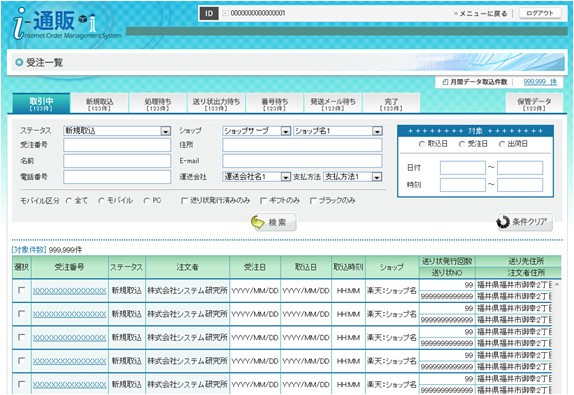Click the 住所 input field

pos(302,145)
